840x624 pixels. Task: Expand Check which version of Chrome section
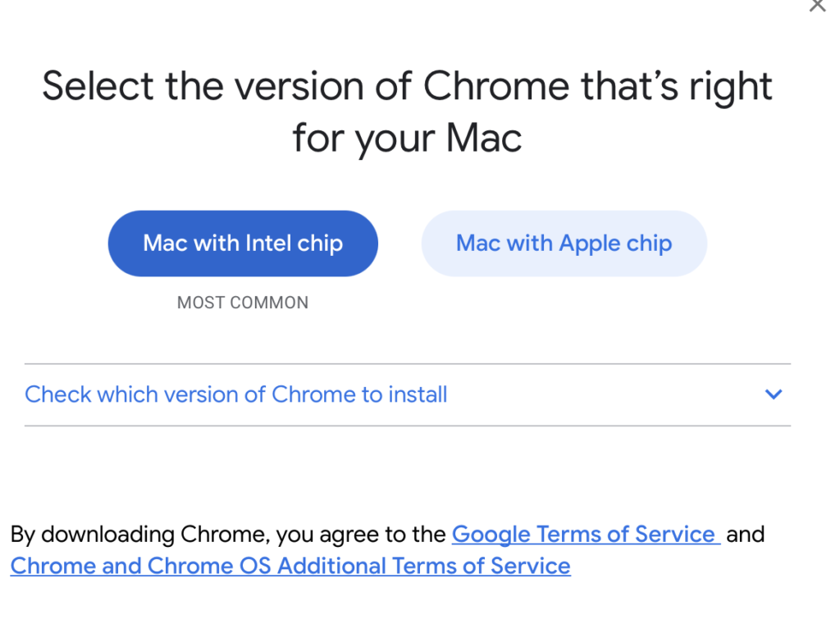[x=235, y=394]
